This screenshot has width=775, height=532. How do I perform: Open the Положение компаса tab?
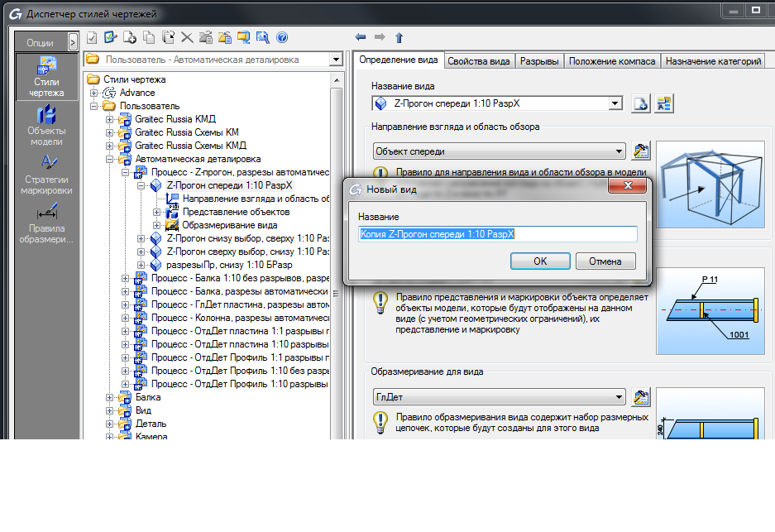tap(612, 61)
